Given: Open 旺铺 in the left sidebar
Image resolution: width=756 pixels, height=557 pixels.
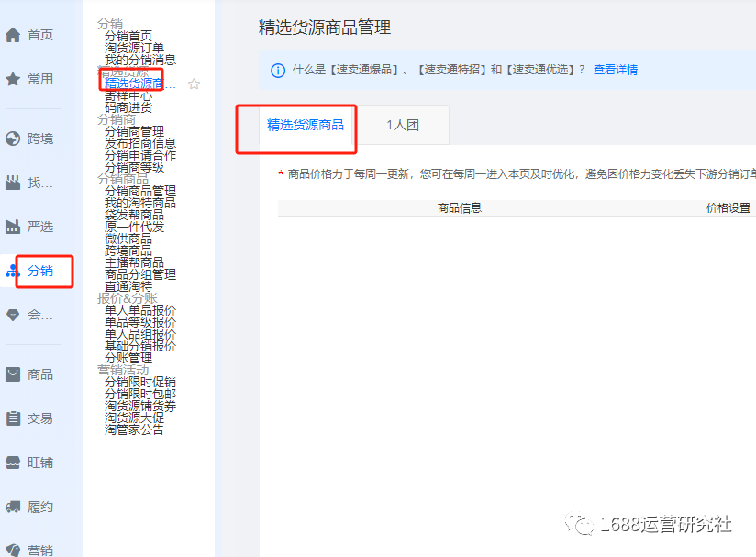Looking at the screenshot, I should 40,463.
